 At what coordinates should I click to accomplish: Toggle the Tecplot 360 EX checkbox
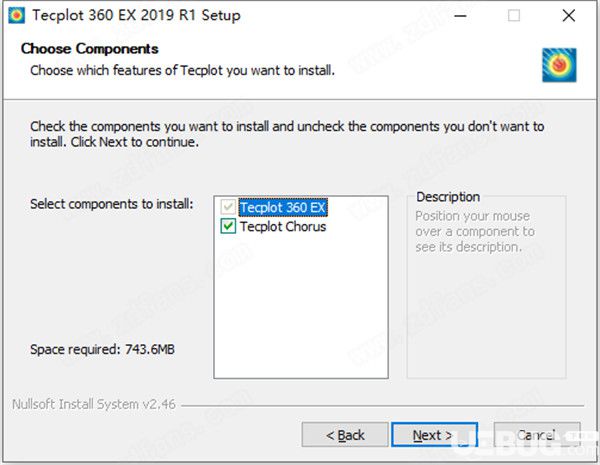(228, 207)
